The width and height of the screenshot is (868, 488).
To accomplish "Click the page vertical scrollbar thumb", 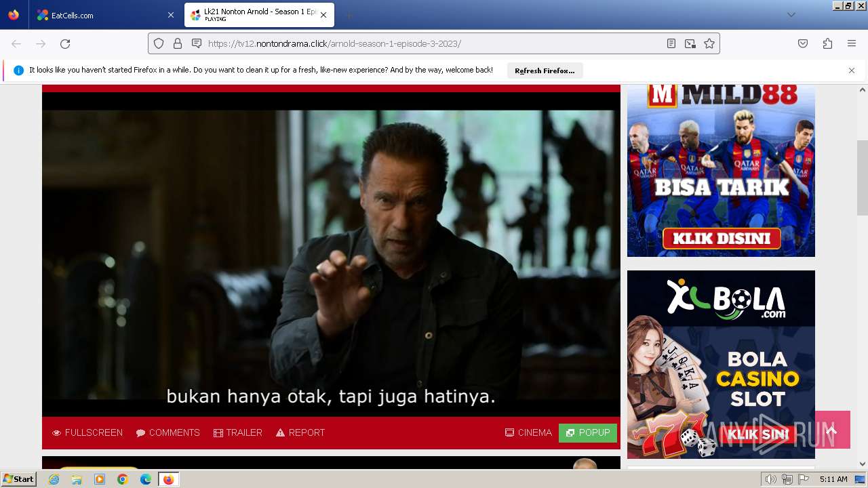I will point(863,178).
